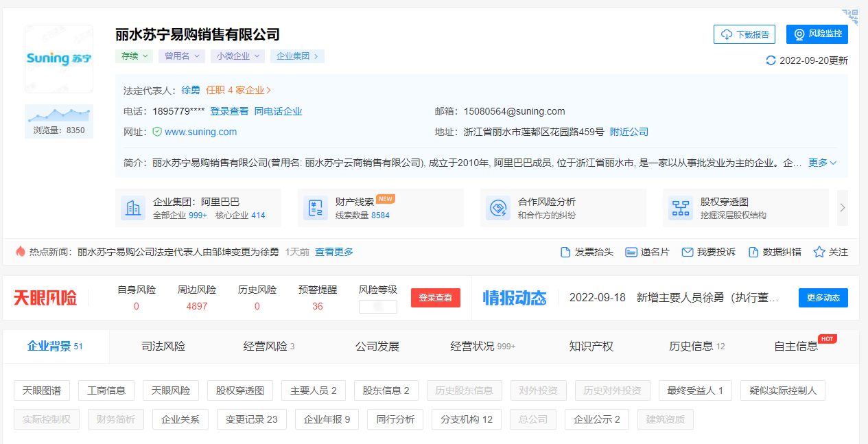868x444 pixels.
Task: Click the 下载报告 button
Action: pos(744,34)
